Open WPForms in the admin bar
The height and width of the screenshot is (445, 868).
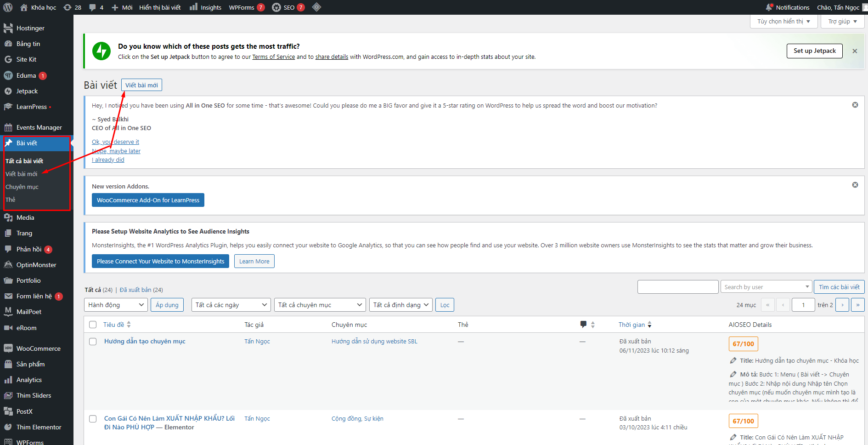247,7
